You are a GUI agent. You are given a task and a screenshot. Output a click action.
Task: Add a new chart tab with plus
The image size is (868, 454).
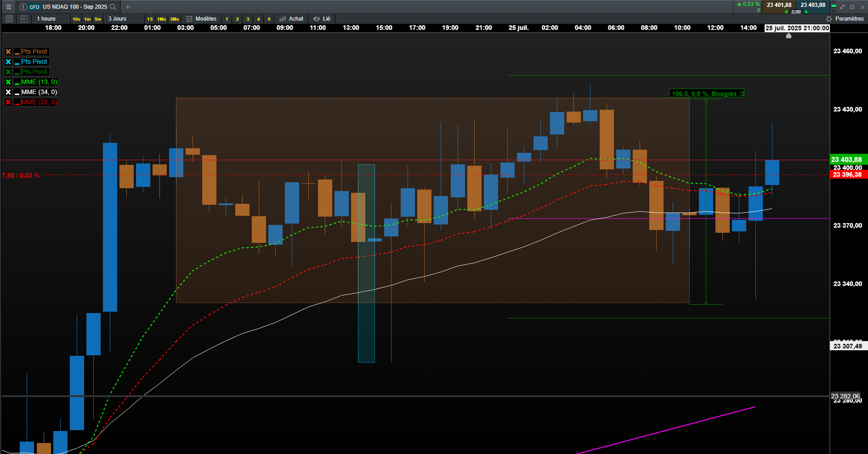click(128, 7)
